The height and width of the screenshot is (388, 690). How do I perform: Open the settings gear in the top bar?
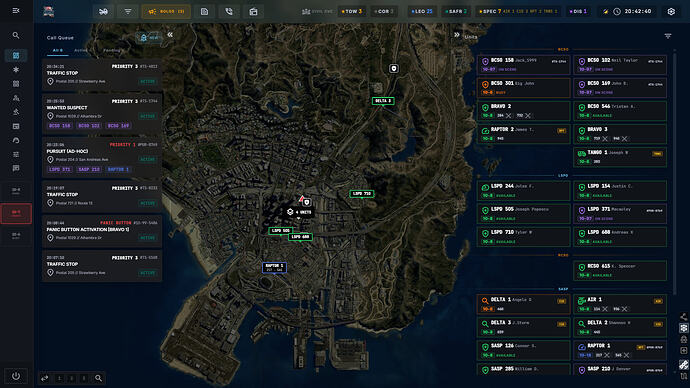point(671,11)
